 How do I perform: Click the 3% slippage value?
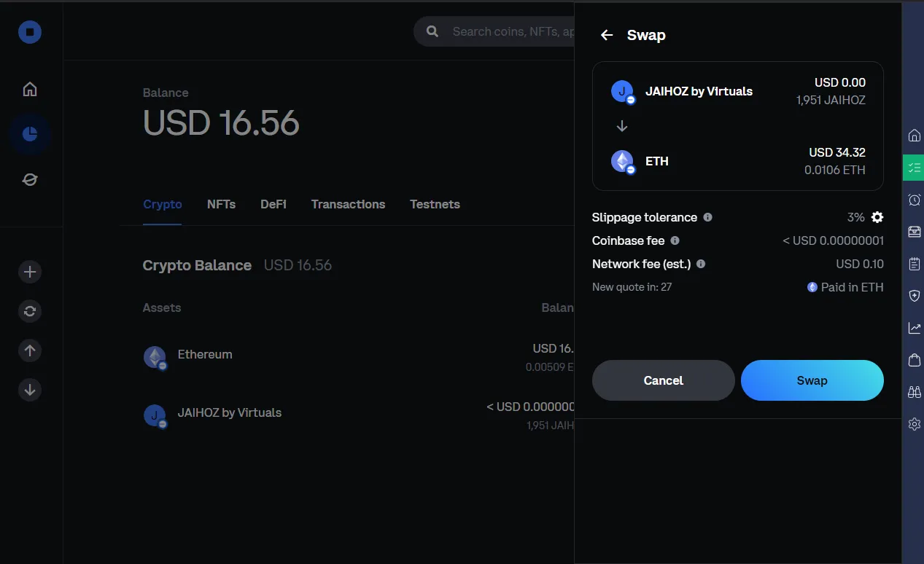click(855, 217)
